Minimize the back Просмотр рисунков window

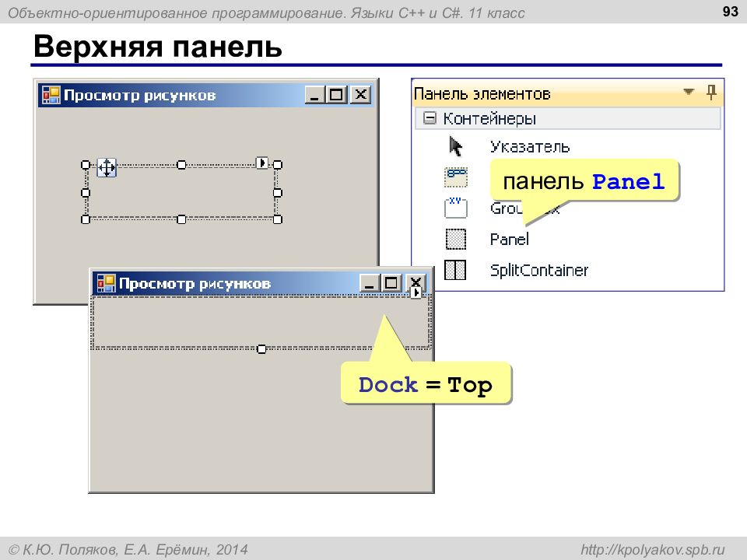[x=314, y=95]
